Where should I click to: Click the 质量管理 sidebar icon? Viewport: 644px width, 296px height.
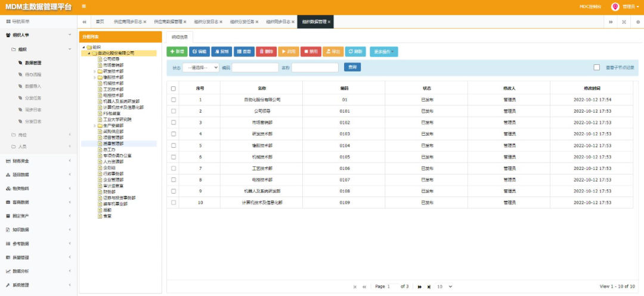tap(8, 257)
